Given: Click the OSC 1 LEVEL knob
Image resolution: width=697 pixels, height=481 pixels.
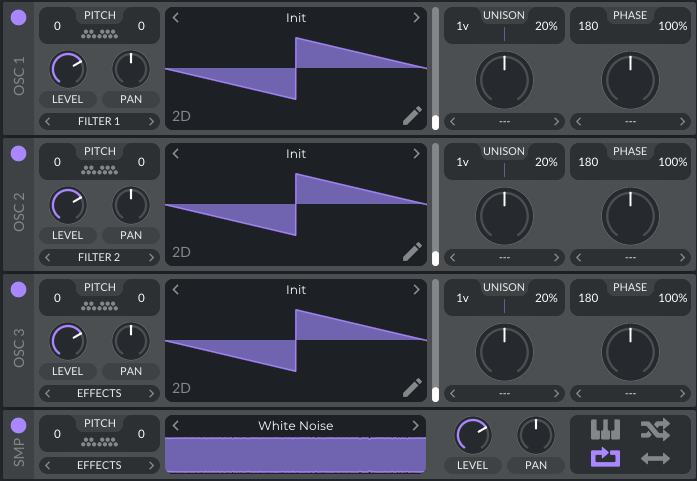Looking at the screenshot, I should (x=67, y=69).
